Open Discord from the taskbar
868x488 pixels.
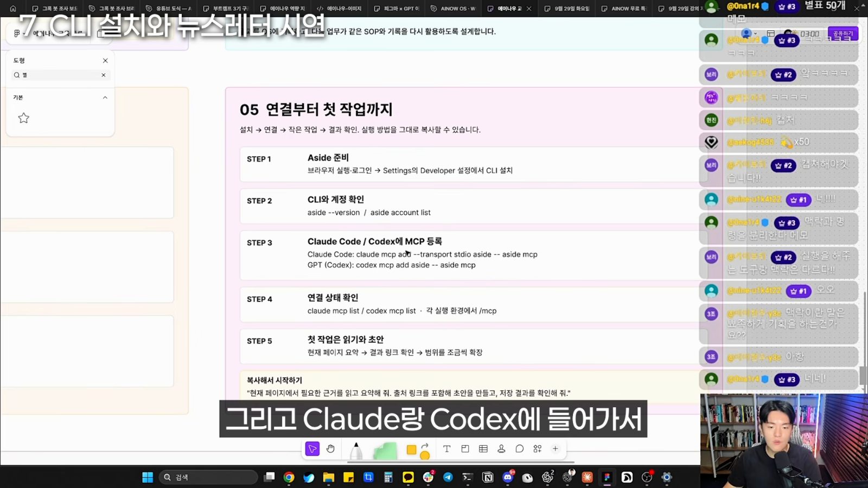click(508, 477)
